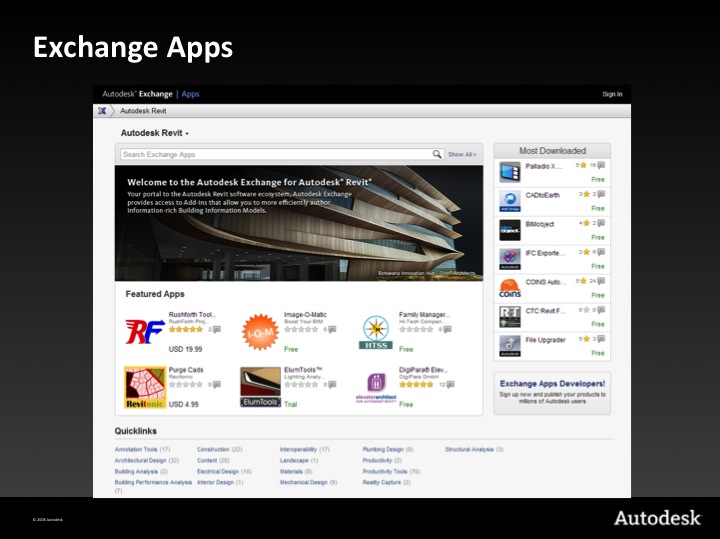This screenshot has width=720, height=539.
Task: Click comment icon beside DigiPara Elev rating
Action: click(x=450, y=384)
